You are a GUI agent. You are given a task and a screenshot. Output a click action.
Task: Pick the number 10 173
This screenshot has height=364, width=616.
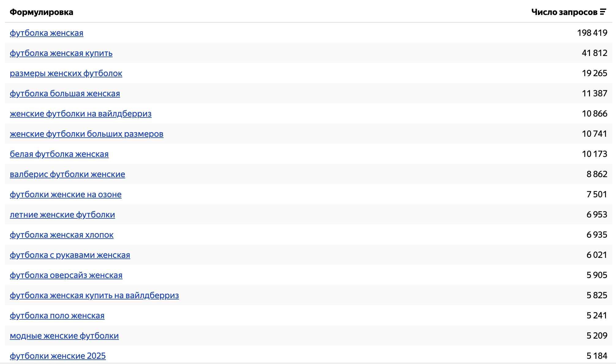[x=595, y=154]
